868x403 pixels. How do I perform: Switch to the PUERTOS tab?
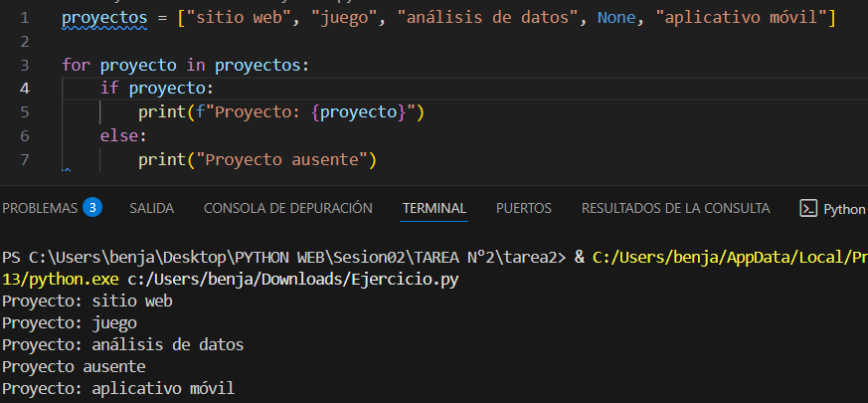click(523, 208)
